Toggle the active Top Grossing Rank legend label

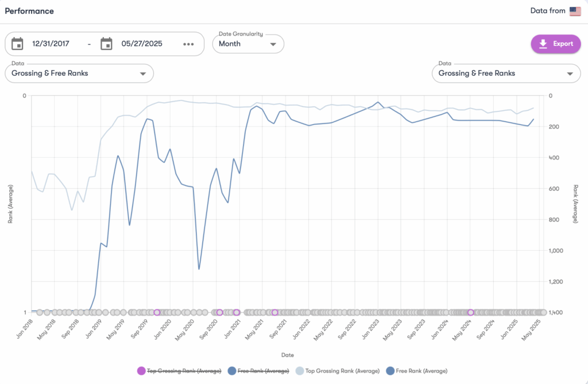click(342, 371)
